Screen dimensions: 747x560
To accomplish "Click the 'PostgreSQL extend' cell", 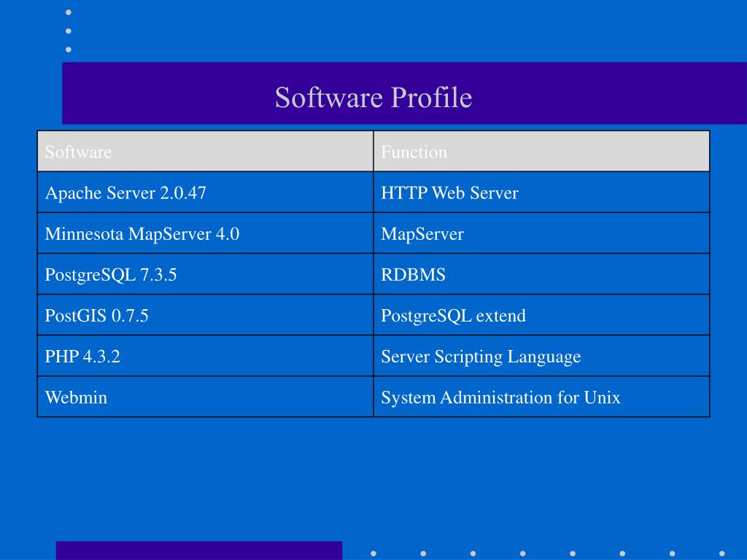I will [x=542, y=315].
